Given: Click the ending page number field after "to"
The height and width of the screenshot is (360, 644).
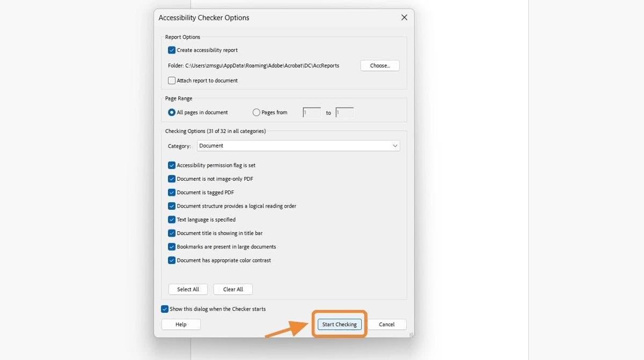Looking at the screenshot, I should [345, 112].
